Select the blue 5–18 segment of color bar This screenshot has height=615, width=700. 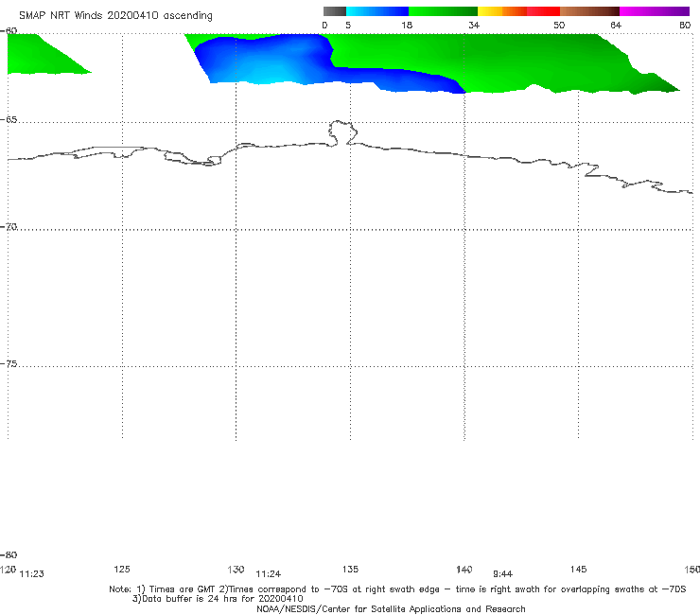click(377, 11)
